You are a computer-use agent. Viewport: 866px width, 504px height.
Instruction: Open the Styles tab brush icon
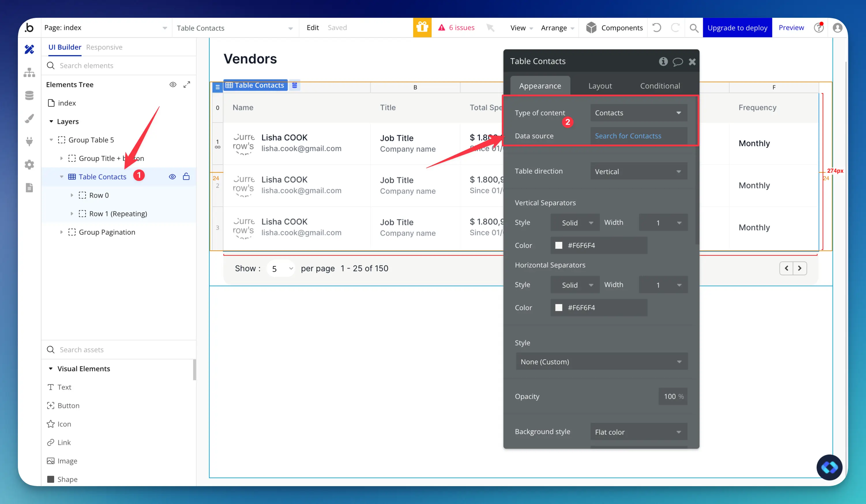[29, 118]
